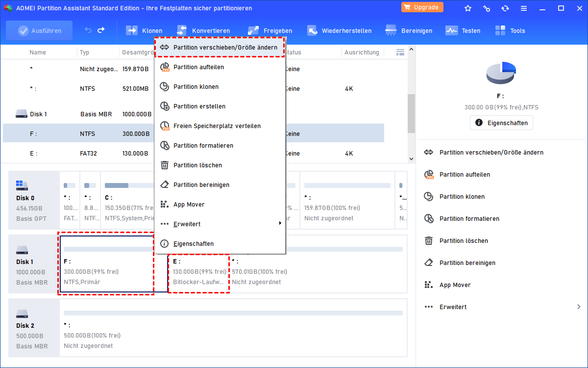This screenshot has width=588, height=368.
Task: Select the E: FAT32 130.00GB list row
Action: 194,154
